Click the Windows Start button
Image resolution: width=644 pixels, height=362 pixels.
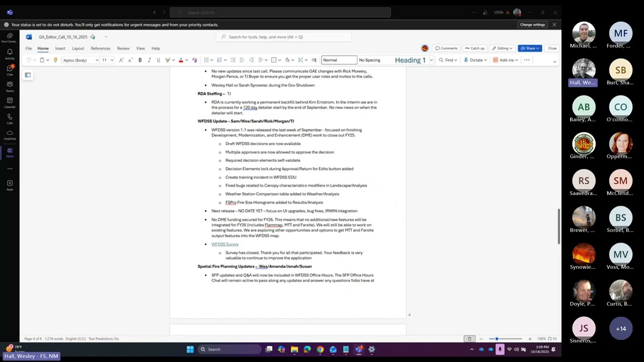190,349
